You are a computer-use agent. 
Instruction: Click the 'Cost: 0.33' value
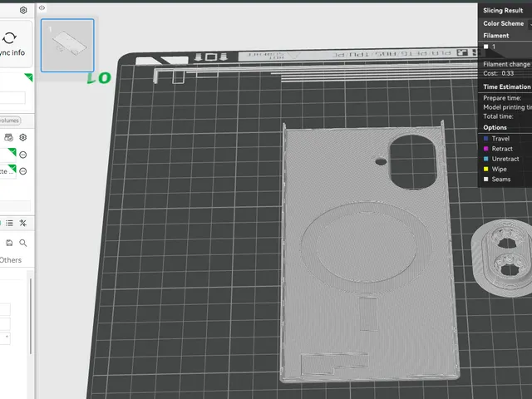499,73
